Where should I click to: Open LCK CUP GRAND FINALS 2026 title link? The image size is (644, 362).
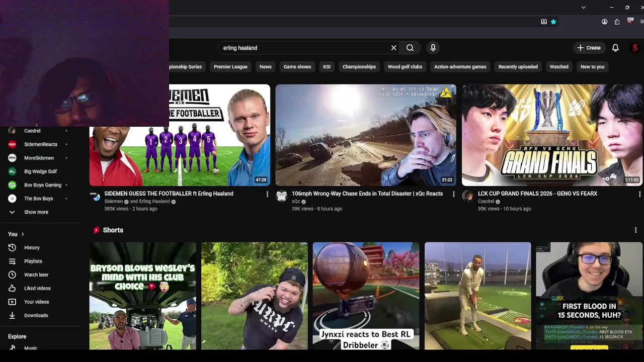click(x=537, y=194)
